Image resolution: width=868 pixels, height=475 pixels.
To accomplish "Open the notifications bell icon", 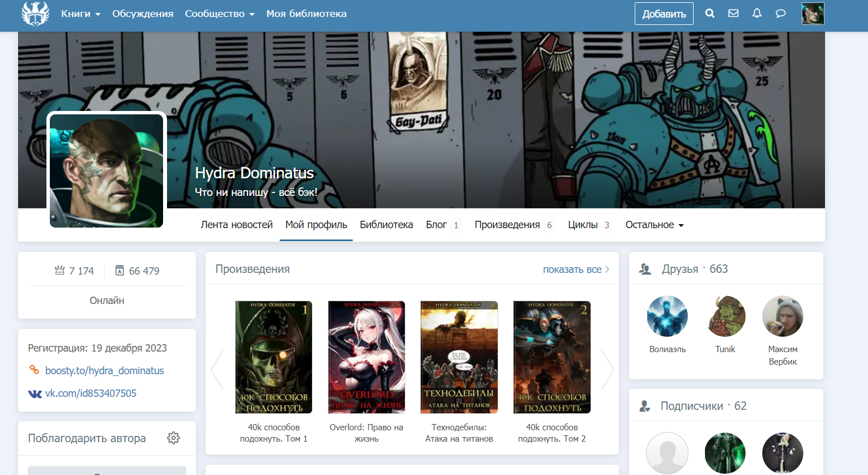I will [757, 14].
